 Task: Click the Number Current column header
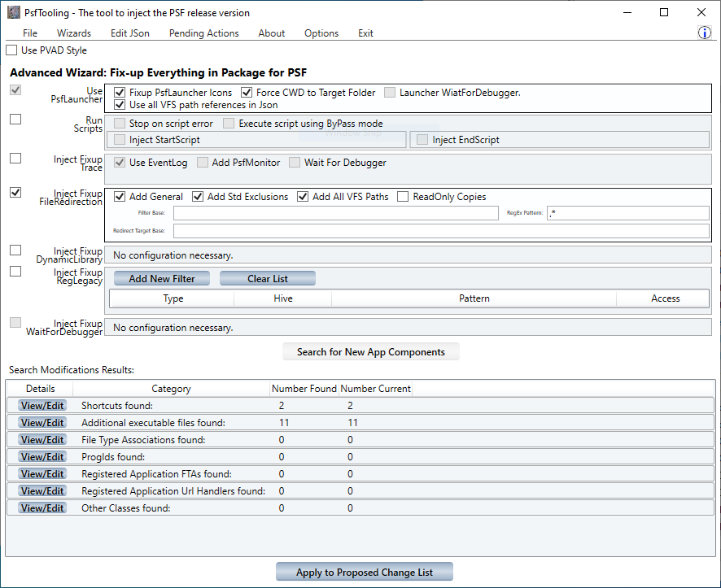coord(375,389)
